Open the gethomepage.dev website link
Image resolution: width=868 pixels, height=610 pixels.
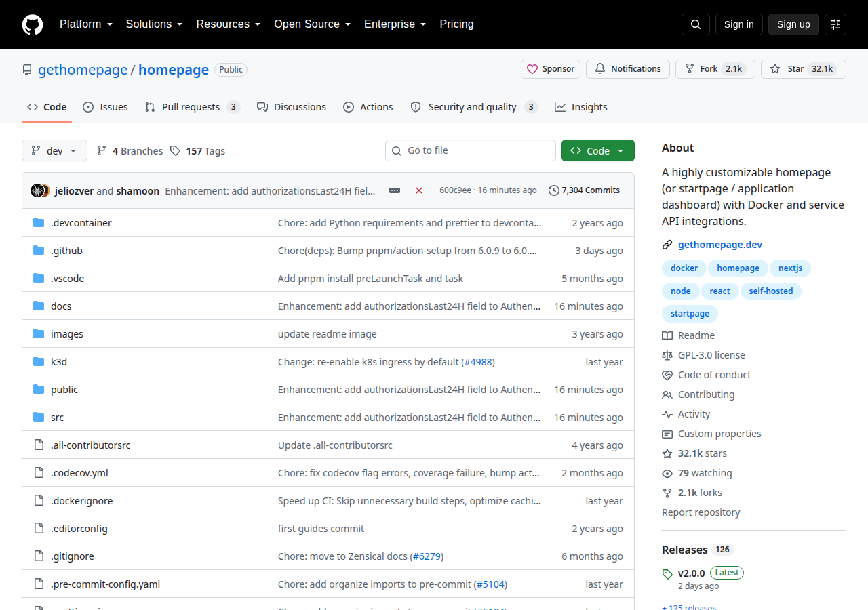coord(720,245)
